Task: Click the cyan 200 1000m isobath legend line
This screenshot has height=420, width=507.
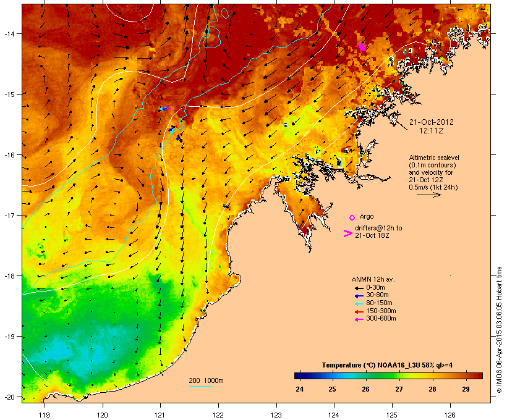Action: point(201,386)
